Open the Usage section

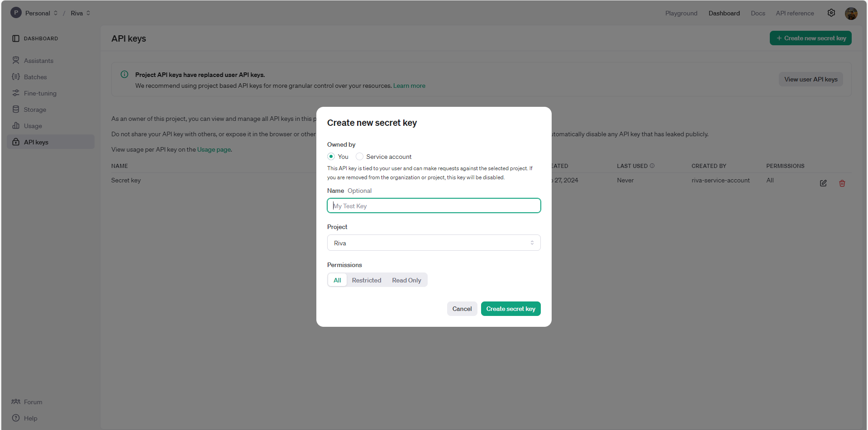click(32, 126)
